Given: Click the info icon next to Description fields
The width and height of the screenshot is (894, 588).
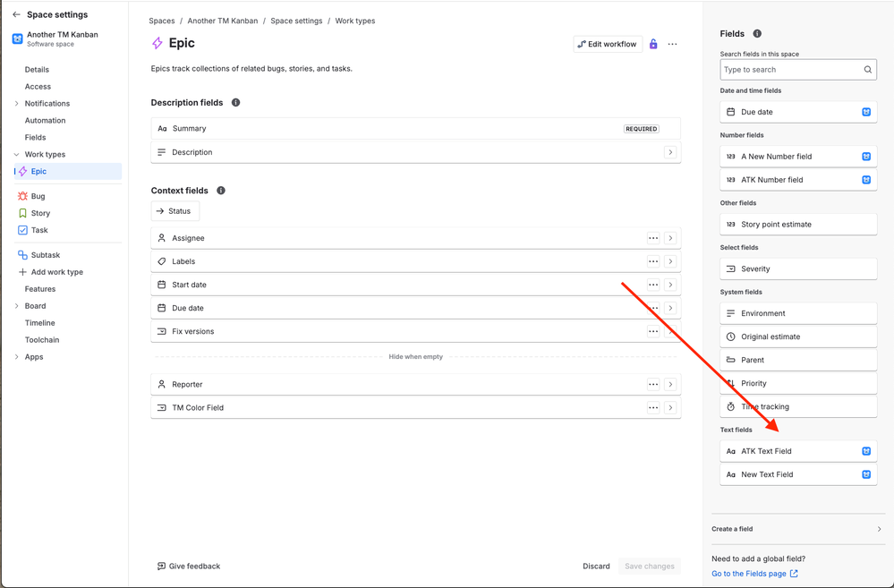Looking at the screenshot, I should pos(235,103).
